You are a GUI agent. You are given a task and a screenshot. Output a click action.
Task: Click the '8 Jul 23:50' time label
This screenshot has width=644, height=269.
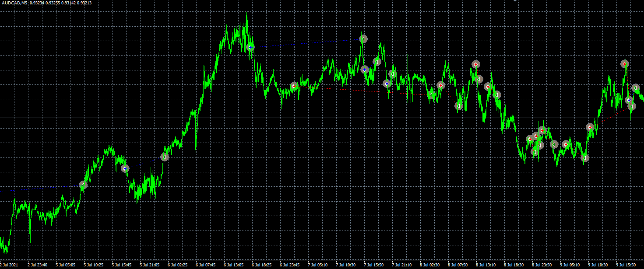(542, 265)
